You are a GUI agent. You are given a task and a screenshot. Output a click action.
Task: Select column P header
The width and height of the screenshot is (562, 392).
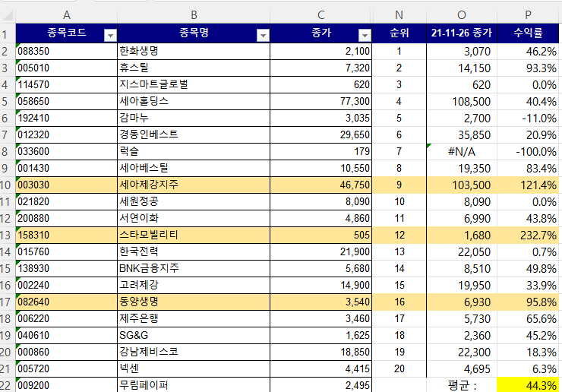tap(528, 15)
